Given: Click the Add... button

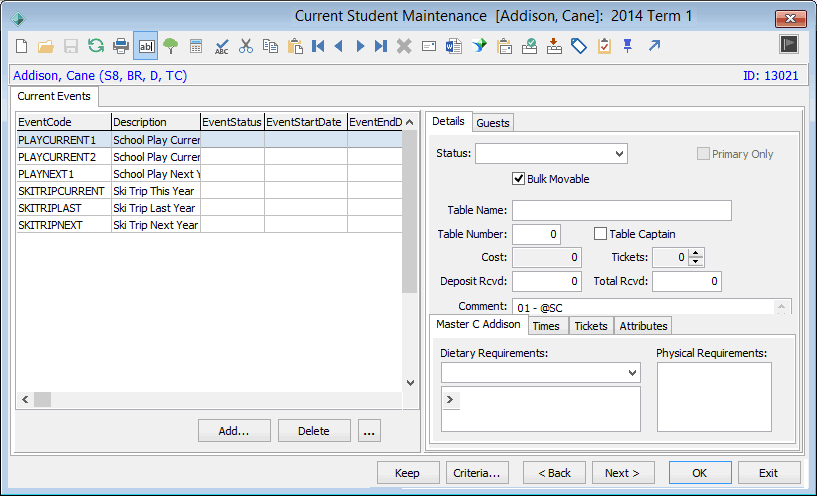Looking at the screenshot, I should click(234, 431).
